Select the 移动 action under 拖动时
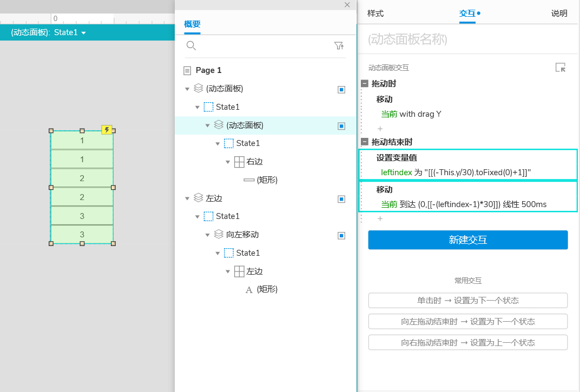This screenshot has width=580, height=392. (x=384, y=99)
